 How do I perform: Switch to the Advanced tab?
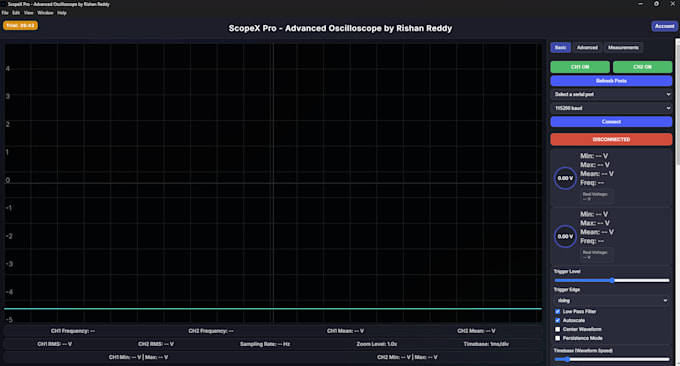tap(587, 48)
